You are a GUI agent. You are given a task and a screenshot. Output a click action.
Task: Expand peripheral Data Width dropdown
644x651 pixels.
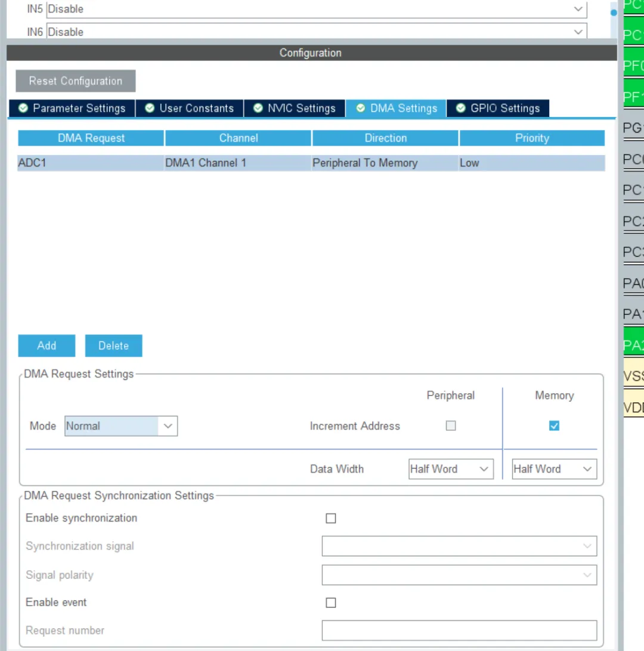point(451,469)
